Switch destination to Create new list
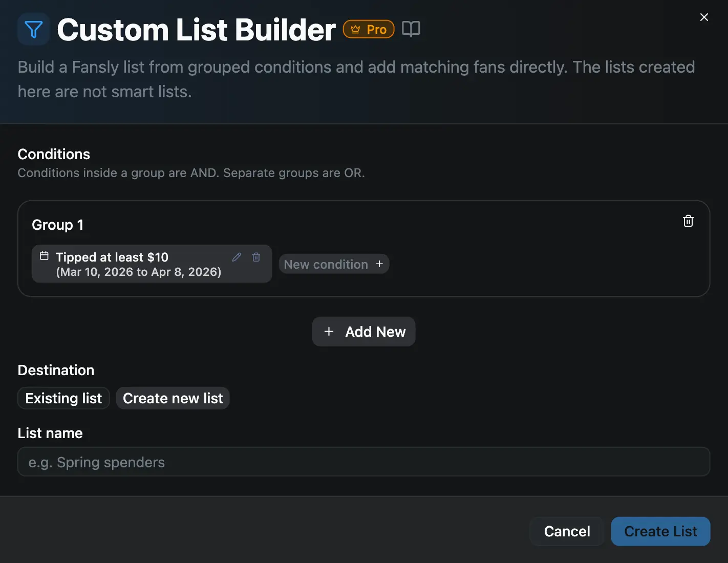This screenshot has height=563, width=728. click(173, 398)
